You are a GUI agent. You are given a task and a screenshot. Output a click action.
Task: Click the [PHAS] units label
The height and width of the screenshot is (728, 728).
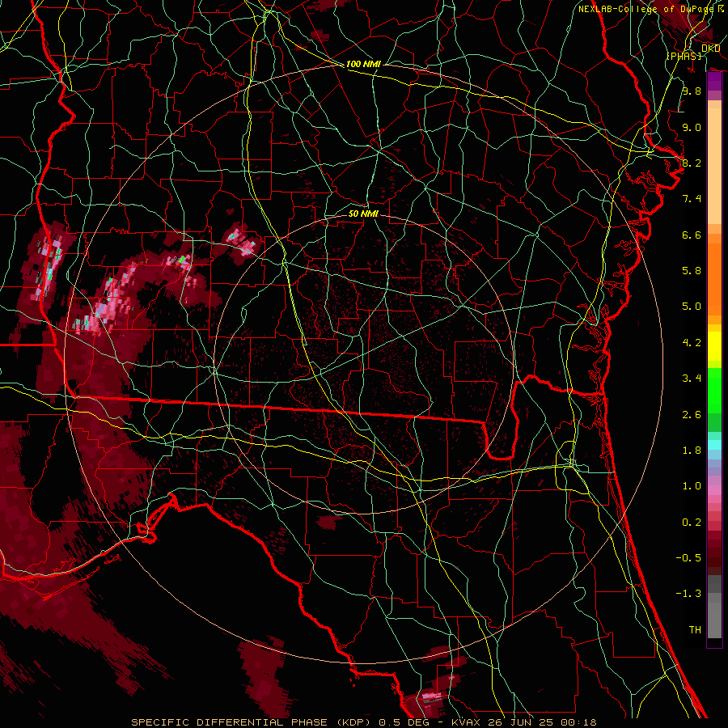point(684,56)
